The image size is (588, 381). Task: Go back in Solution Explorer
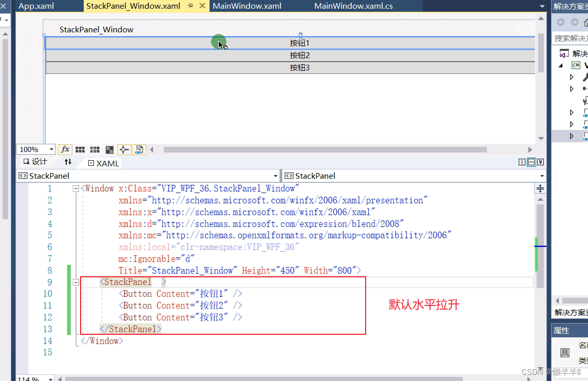pos(561,22)
